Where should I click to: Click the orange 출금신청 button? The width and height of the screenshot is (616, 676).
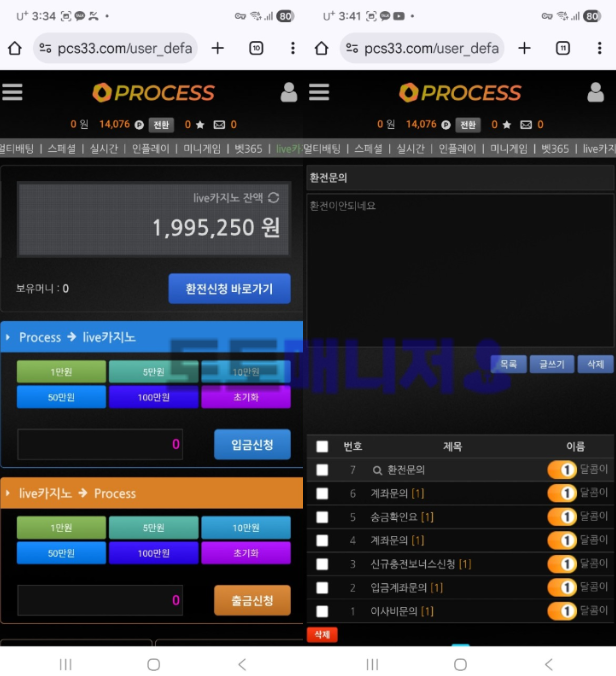[252, 600]
